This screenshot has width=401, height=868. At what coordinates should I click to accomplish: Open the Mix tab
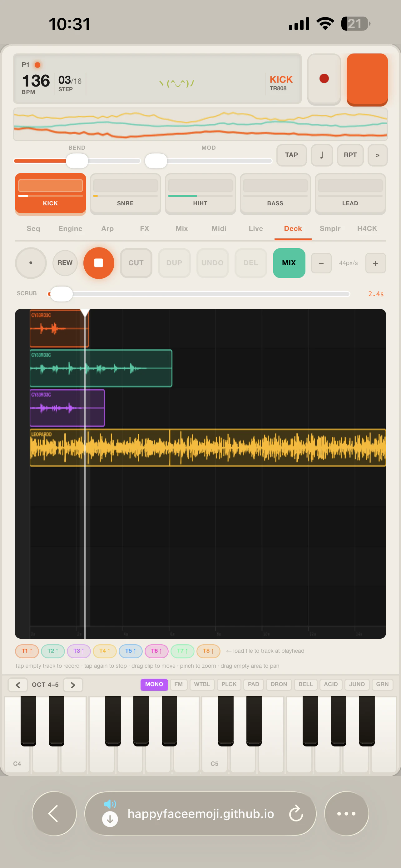(x=181, y=228)
